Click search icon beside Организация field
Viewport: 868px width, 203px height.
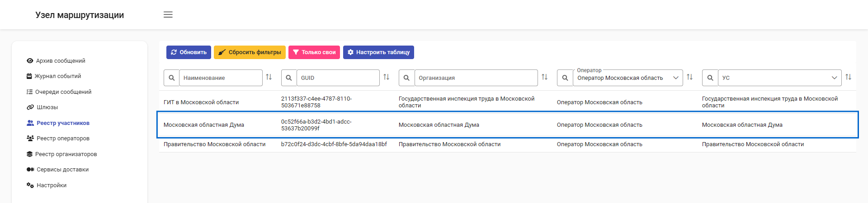(x=407, y=78)
